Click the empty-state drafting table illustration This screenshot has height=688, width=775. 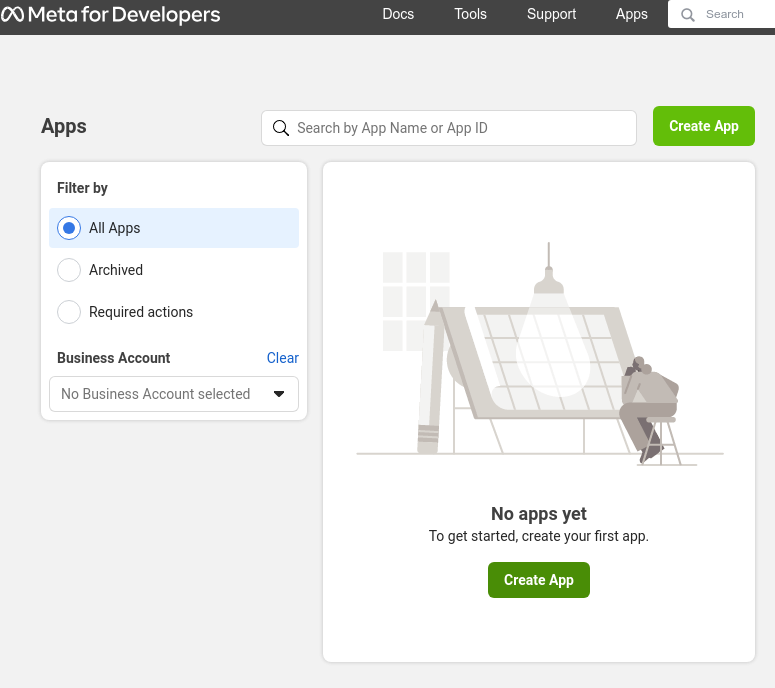click(x=540, y=354)
